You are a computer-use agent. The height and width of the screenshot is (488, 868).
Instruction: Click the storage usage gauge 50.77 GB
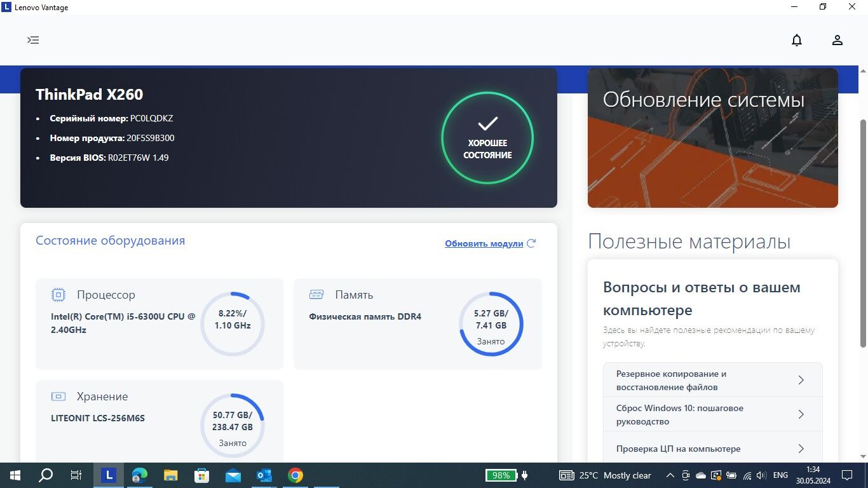233,426
